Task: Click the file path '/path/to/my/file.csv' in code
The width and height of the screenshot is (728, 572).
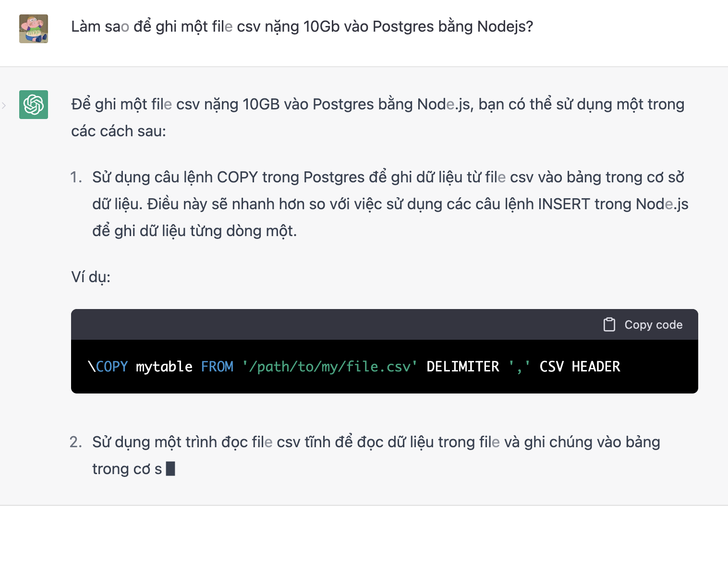Action: coord(329,366)
